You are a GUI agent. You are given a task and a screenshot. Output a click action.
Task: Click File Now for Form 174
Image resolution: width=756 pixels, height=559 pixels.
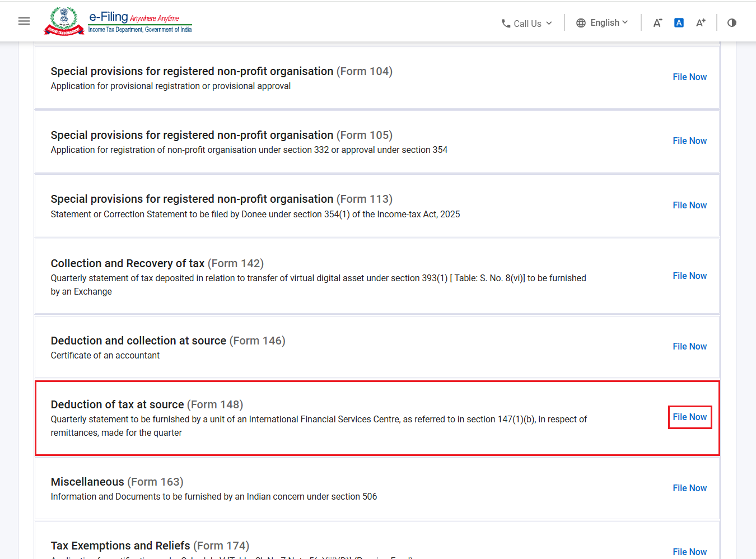pyautogui.click(x=690, y=552)
